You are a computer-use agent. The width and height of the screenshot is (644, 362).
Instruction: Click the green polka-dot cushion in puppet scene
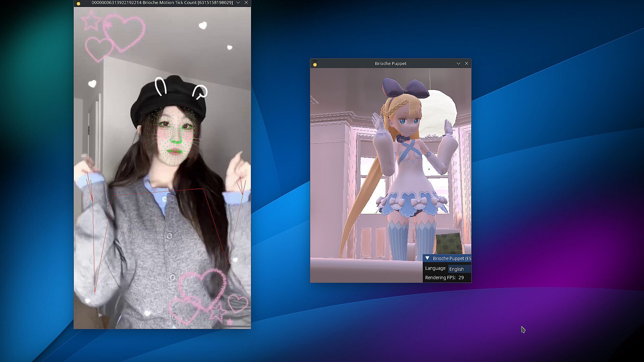tap(449, 244)
